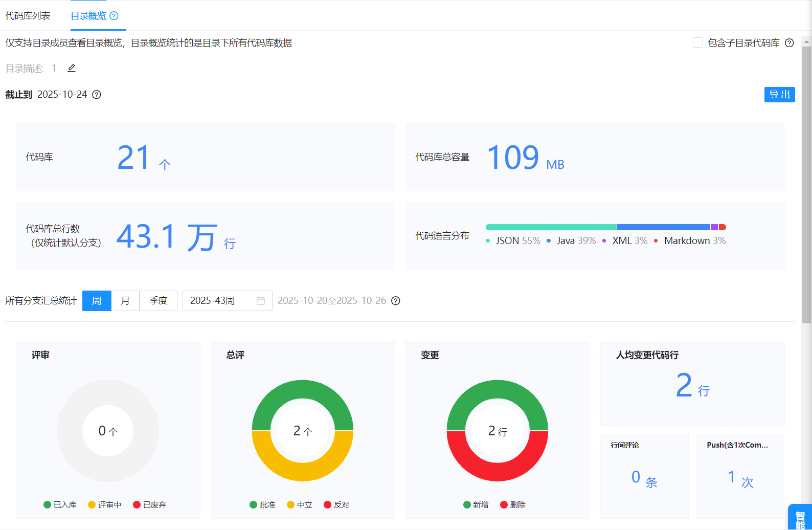Click the 导出 button
This screenshot has width=812, height=530.
click(x=779, y=95)
